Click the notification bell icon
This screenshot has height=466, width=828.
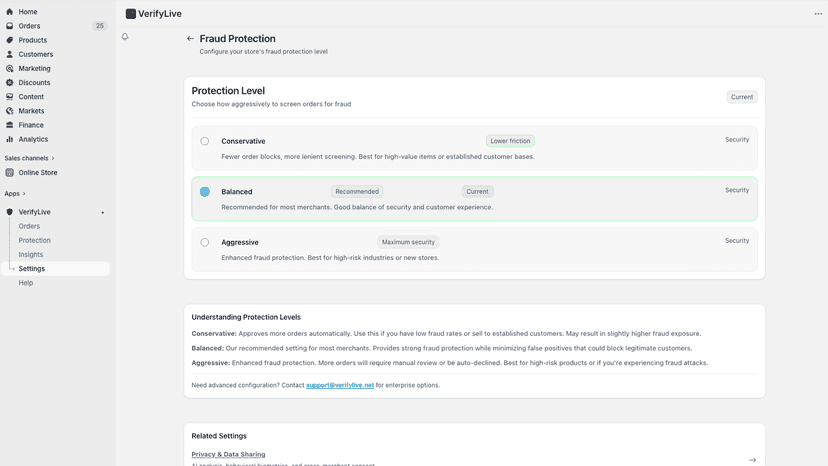(125, 37)
